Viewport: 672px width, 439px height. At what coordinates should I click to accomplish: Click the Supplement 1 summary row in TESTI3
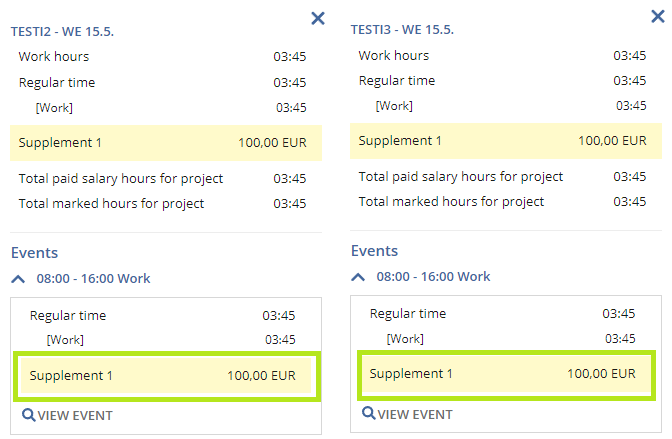coord(506,141)
